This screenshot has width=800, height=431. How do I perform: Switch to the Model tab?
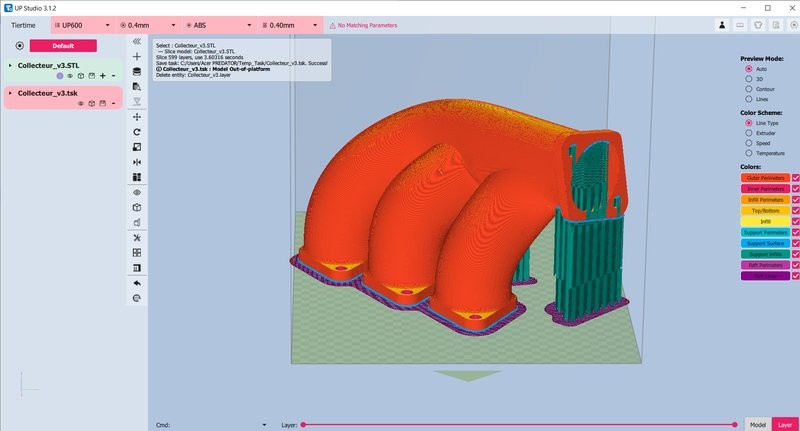point(757,425)
